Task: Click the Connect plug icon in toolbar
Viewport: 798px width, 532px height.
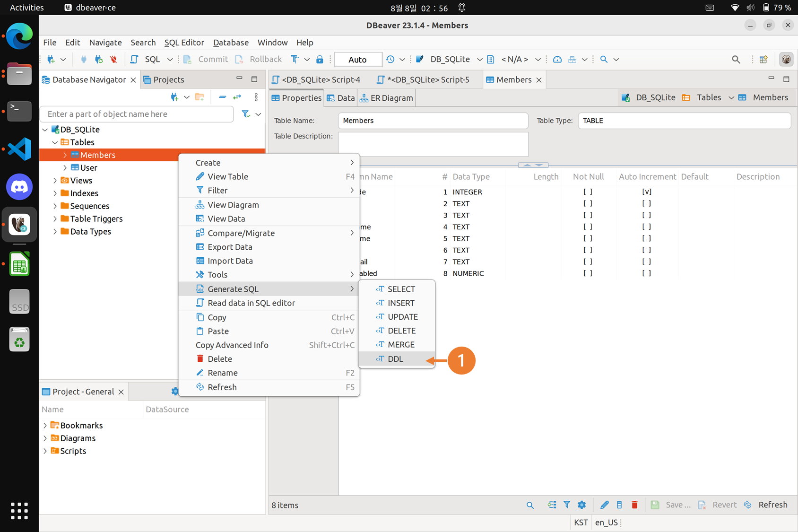Action: (x=84, y=59)
